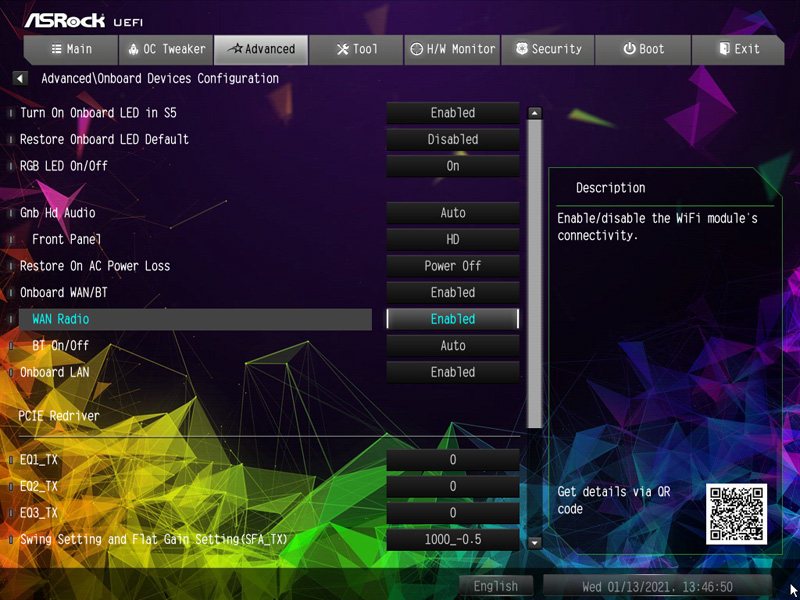
Task: Click the back arrow beside Advanced path
Action: pos(20,79)
